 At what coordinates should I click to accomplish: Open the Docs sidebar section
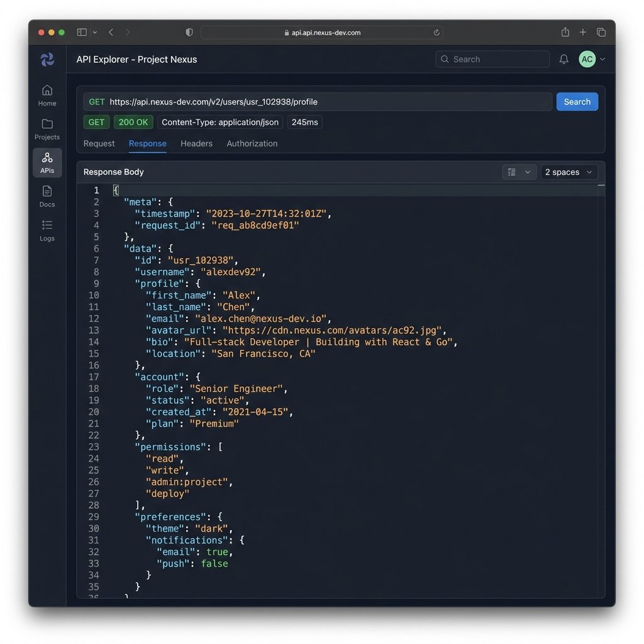coord(47,196)
